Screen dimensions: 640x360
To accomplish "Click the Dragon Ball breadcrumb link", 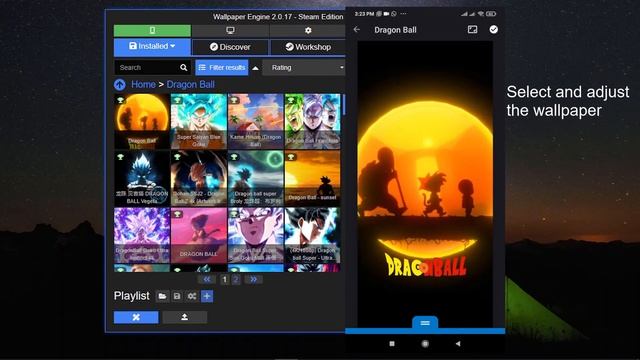I will [191, 84].
